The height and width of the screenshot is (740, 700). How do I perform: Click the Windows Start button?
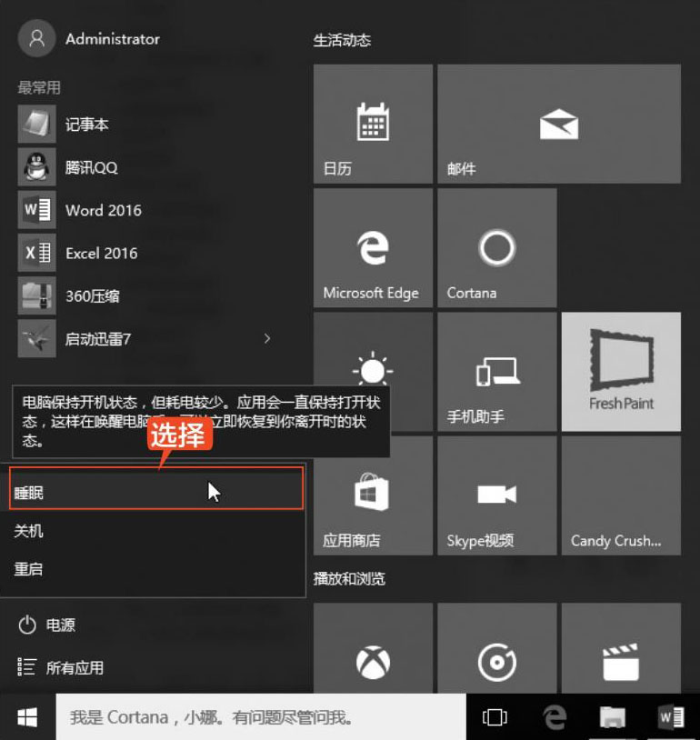(x=27, y=717)
